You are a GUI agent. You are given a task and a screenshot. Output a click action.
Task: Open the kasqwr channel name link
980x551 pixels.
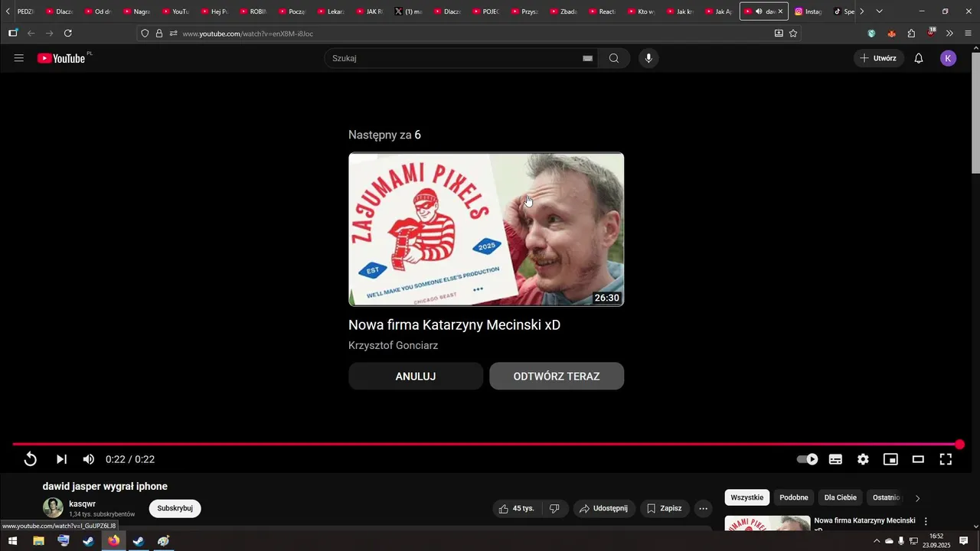(x=82, y=504)
